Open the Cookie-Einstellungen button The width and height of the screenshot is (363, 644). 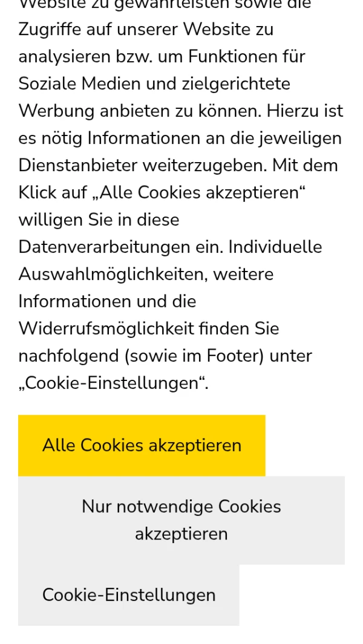coord(129,595)
